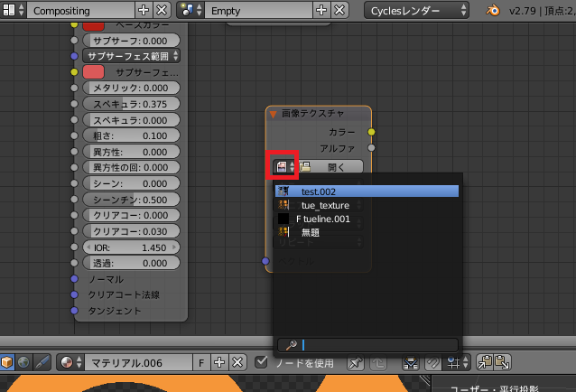This screenshot has height=392, width=576.
Task: Add a new material with plus icon
Action: coord(219,362)
